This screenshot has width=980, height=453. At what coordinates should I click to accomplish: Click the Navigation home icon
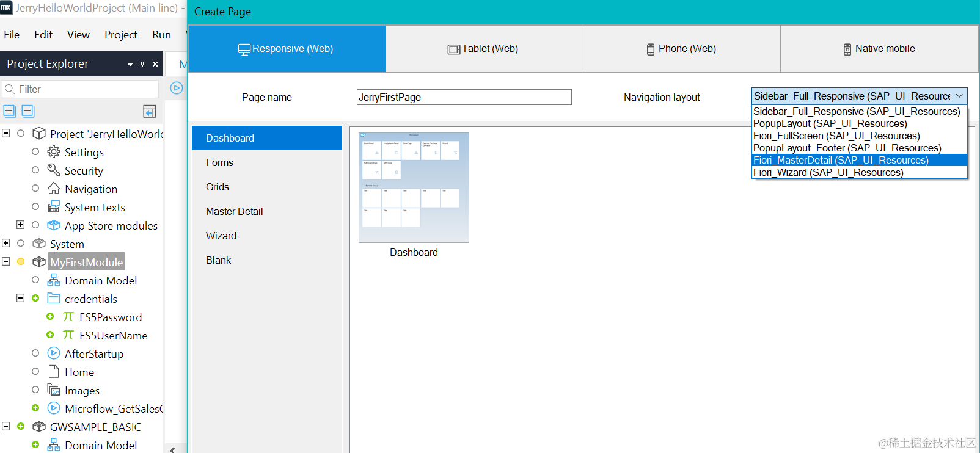coord(54,189)
